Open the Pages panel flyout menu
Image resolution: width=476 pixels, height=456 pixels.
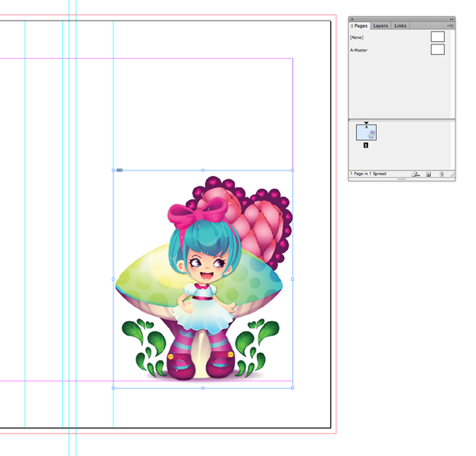(x=450, y=26)
